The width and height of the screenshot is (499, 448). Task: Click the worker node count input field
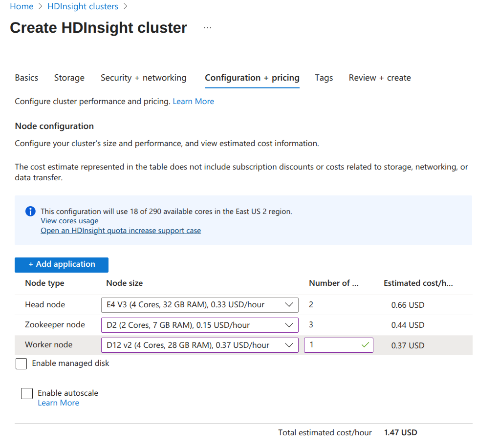pos(339,345)
